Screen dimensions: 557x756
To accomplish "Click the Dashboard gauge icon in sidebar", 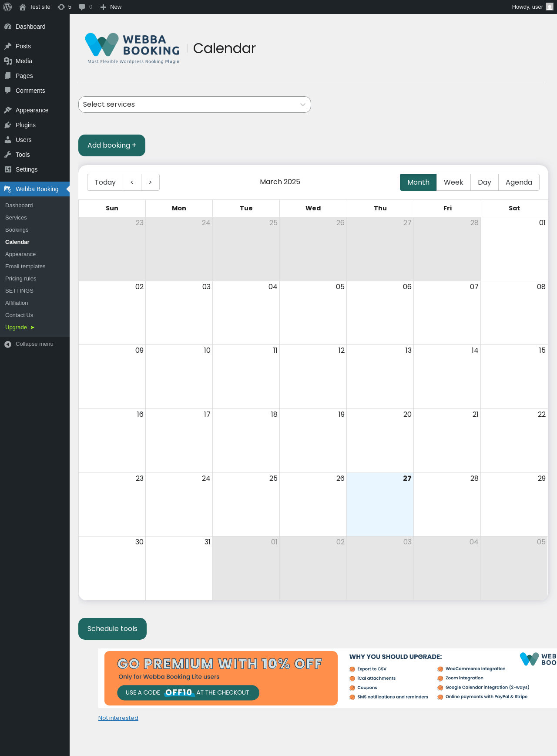I will pos(8,27).
